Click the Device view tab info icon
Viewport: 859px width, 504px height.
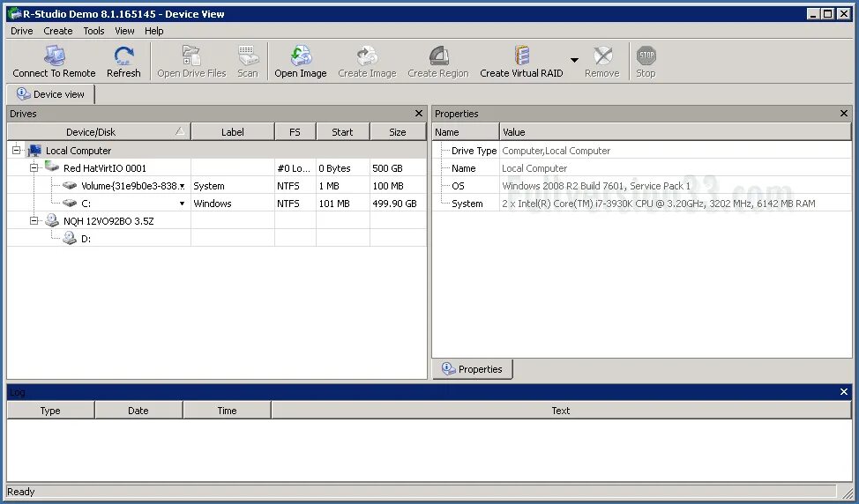pyautogui.click(x=23, y=93)
